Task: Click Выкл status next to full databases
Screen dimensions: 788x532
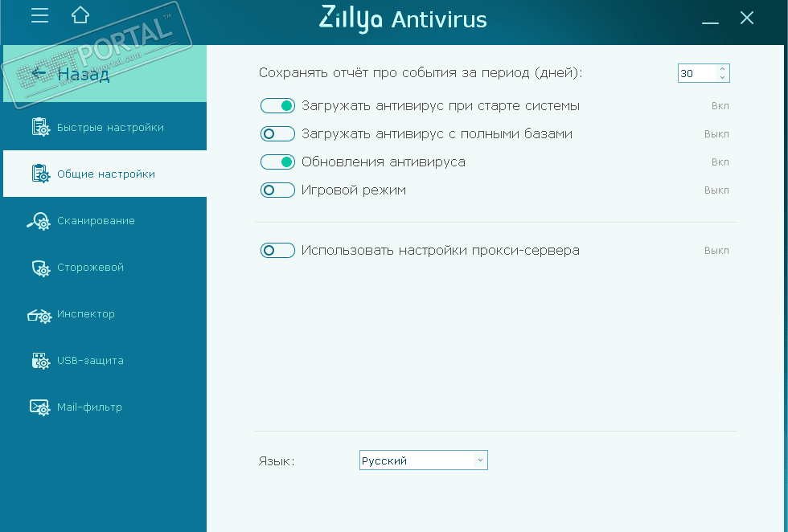Action: (716, 134)
